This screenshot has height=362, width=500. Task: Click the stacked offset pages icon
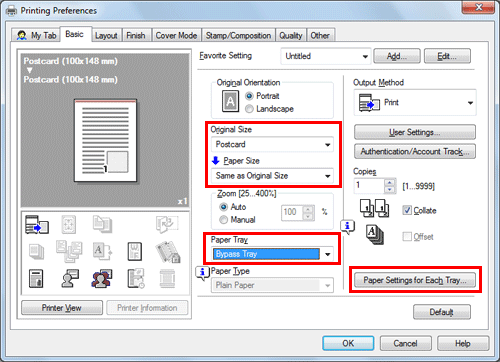(375, 235)
